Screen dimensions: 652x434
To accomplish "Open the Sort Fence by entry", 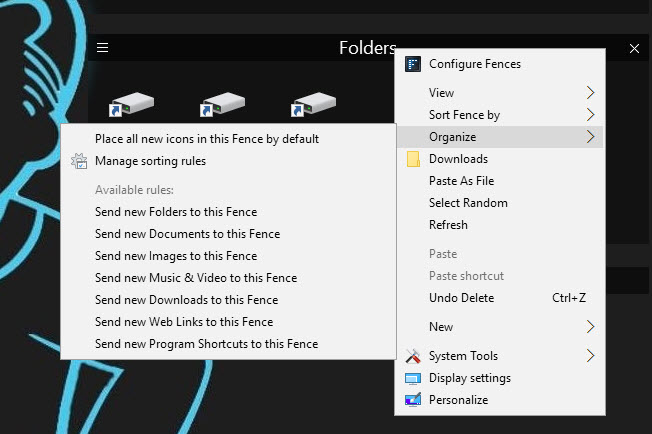I will click(500, 115).
